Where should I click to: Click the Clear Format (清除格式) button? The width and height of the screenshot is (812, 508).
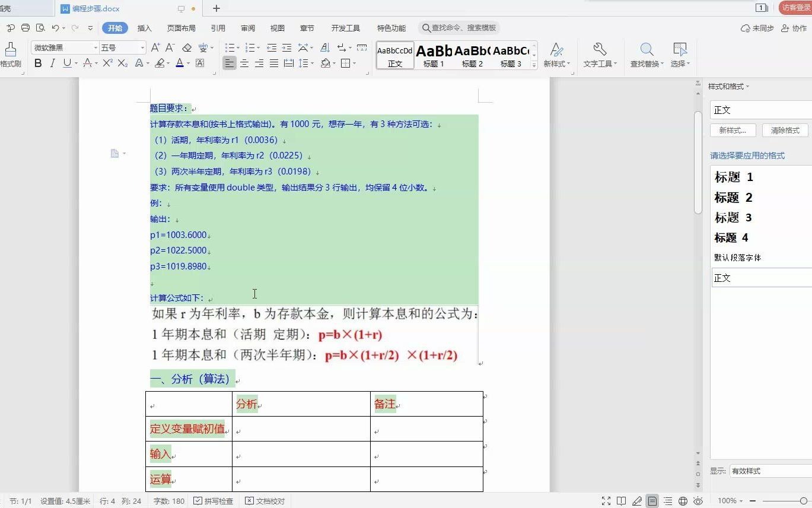point(785,130)
